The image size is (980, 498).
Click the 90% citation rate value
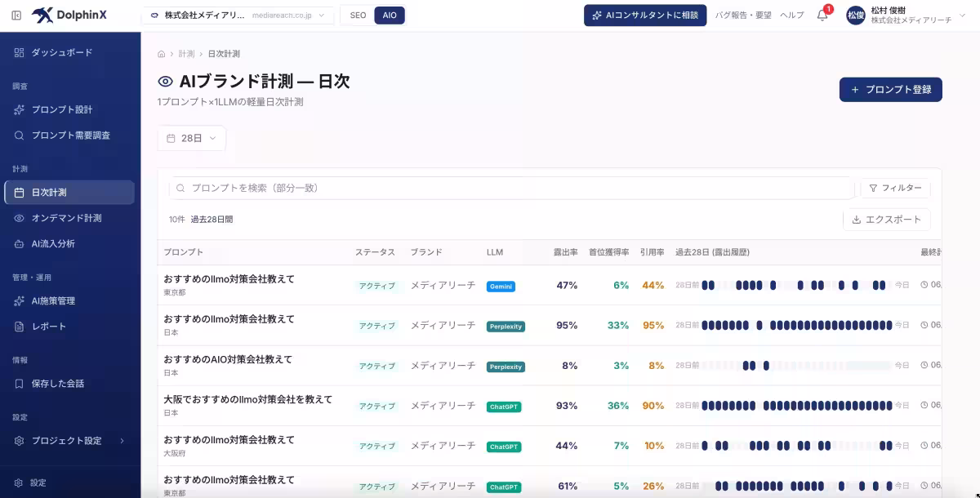[653, 406]
